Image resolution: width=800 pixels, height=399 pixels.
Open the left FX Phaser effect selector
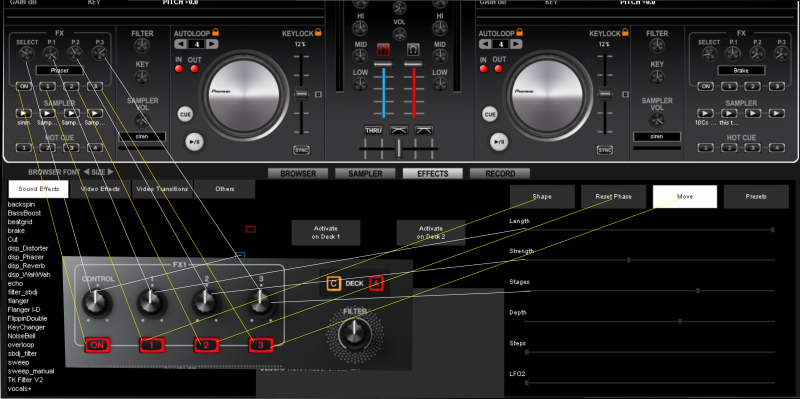tap(59, 70)
